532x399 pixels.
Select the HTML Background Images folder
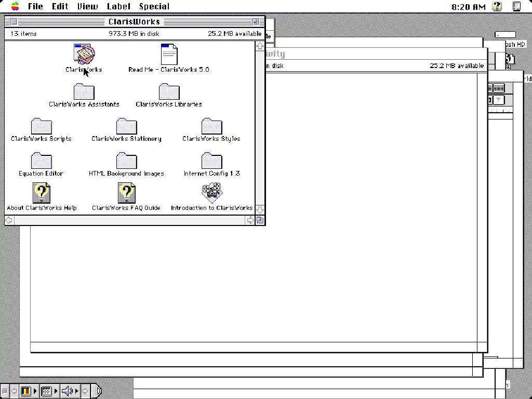(127, 161)
